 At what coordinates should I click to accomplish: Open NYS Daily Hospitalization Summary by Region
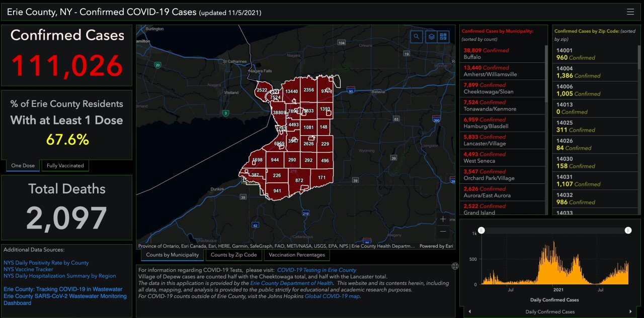click(60, 276)
